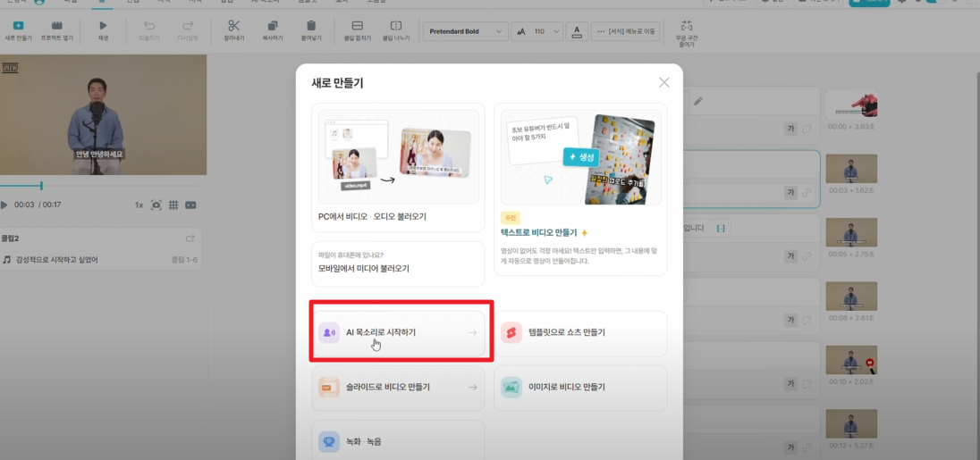Viewport: 980px width, 460px height.
Task: Select the 00:03 + 1.62초 clip thumbnail
Action: coord(851,169)
